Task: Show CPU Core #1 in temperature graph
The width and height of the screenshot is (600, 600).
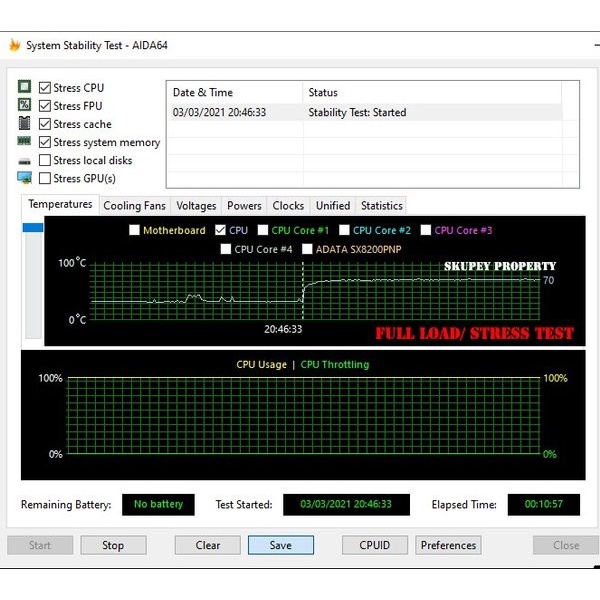Action: [x=263, y=230]
